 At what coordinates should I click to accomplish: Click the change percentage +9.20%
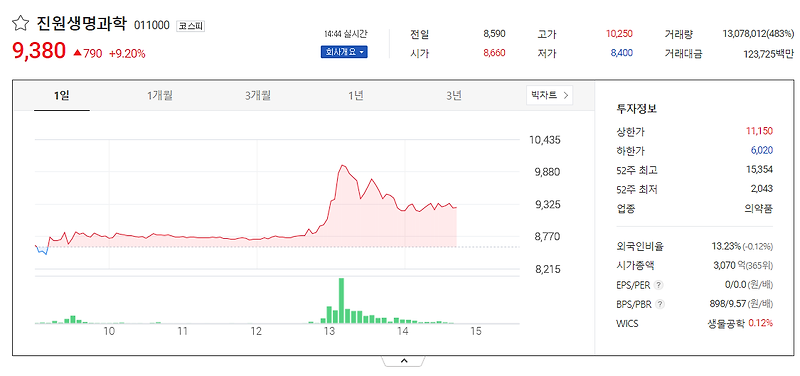(x=127, y=53)
